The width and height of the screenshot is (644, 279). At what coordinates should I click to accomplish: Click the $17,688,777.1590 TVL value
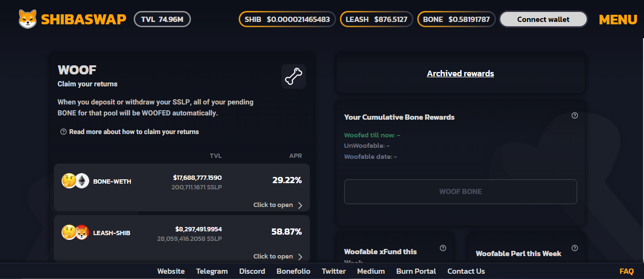(x=198, y=177)
